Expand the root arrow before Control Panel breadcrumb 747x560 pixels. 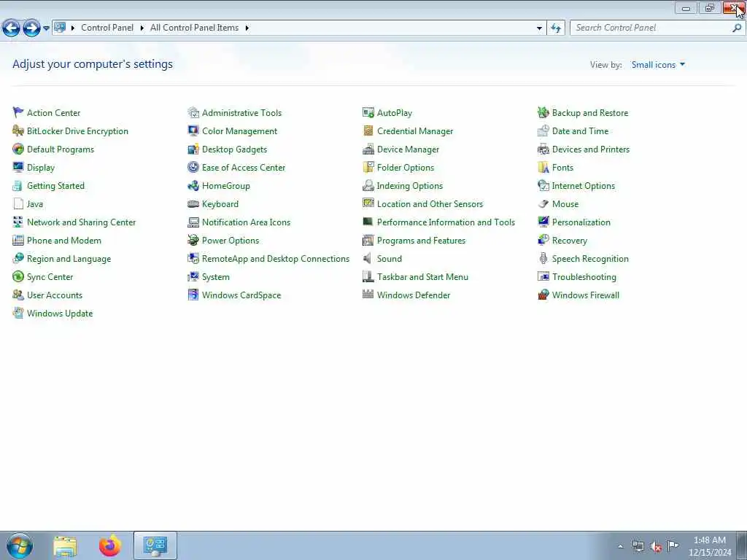pos(73,28)
